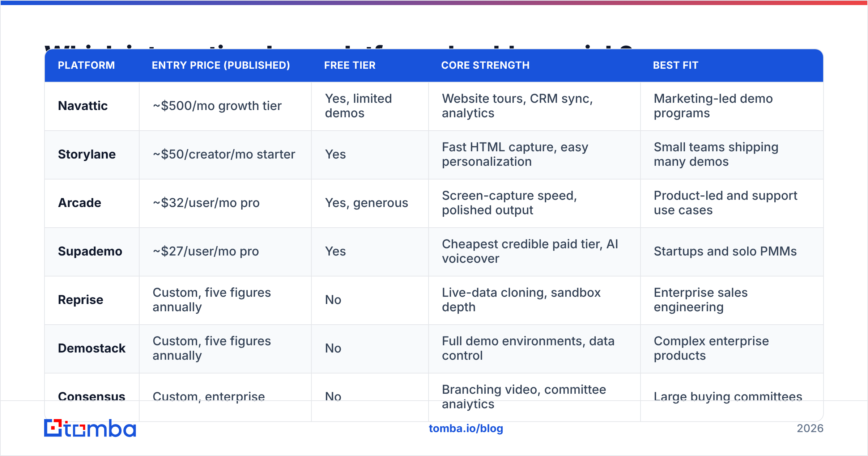
Task: Click the Supademo platform name
Action: tap(90, 251)
